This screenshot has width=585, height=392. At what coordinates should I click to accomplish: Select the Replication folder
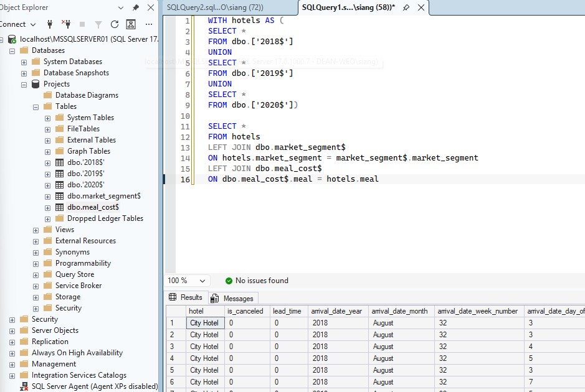[50, 342]
